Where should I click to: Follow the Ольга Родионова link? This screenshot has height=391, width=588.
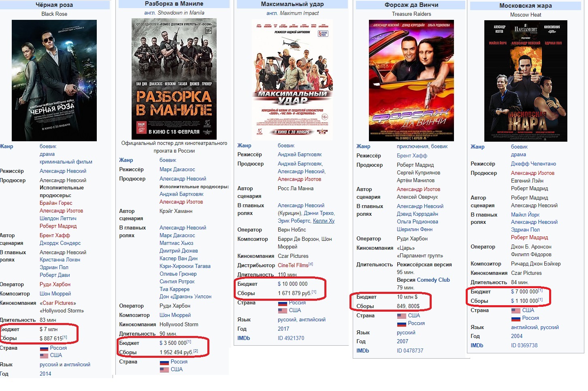(418, 222)
